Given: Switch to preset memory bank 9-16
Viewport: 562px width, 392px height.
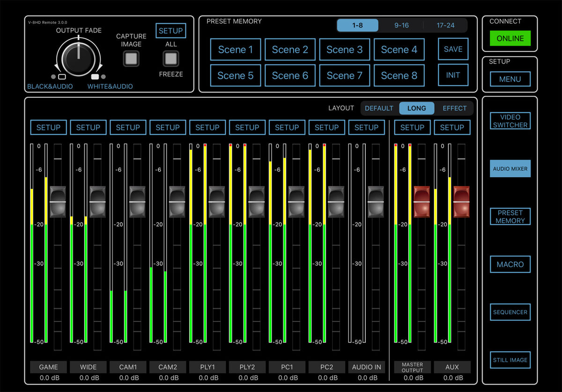Looking at the screenshot, I should pos(401,25).
